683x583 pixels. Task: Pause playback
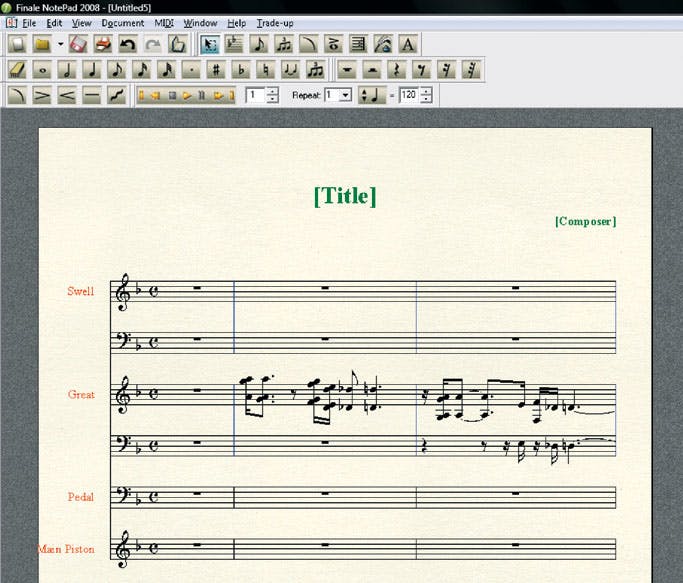202,95
